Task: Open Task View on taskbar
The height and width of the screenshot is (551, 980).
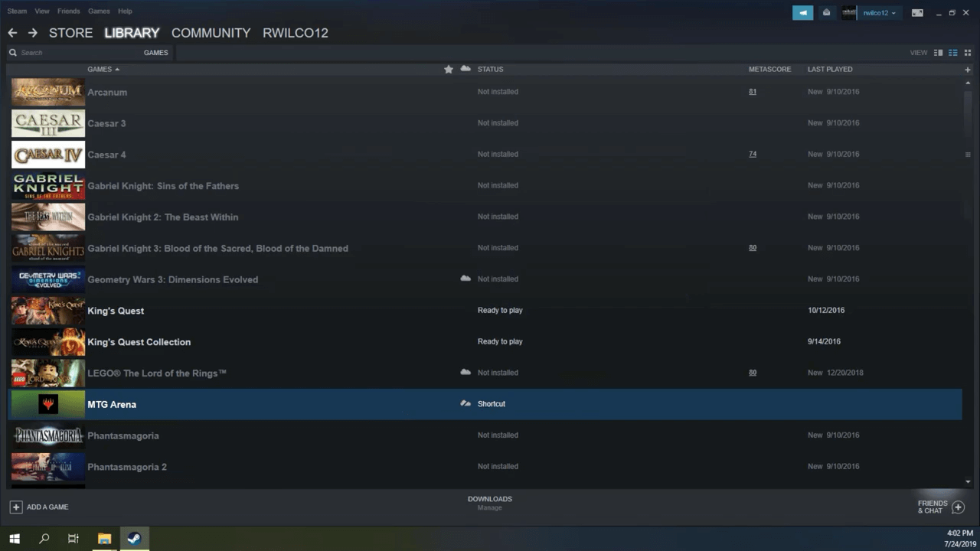Action: 73,539
